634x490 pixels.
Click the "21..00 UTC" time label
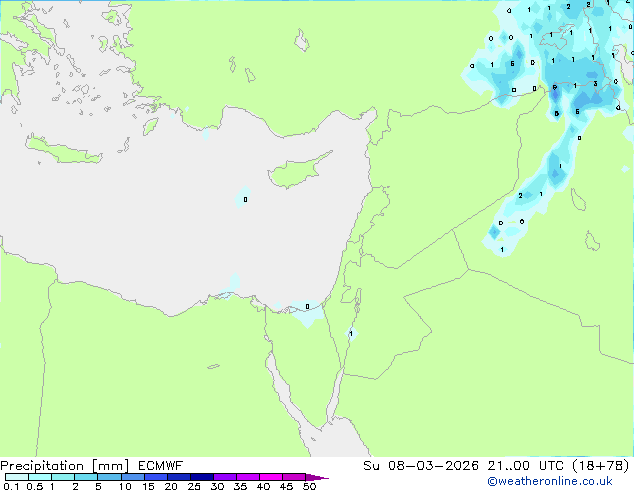click(x=525, y=466)
